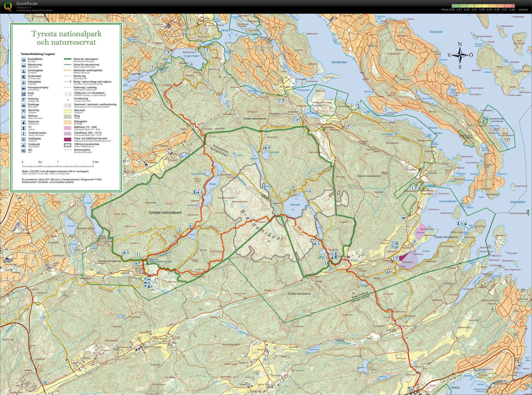Click the Vindskydd wind shelter legend icon

[x=24, y=145]
